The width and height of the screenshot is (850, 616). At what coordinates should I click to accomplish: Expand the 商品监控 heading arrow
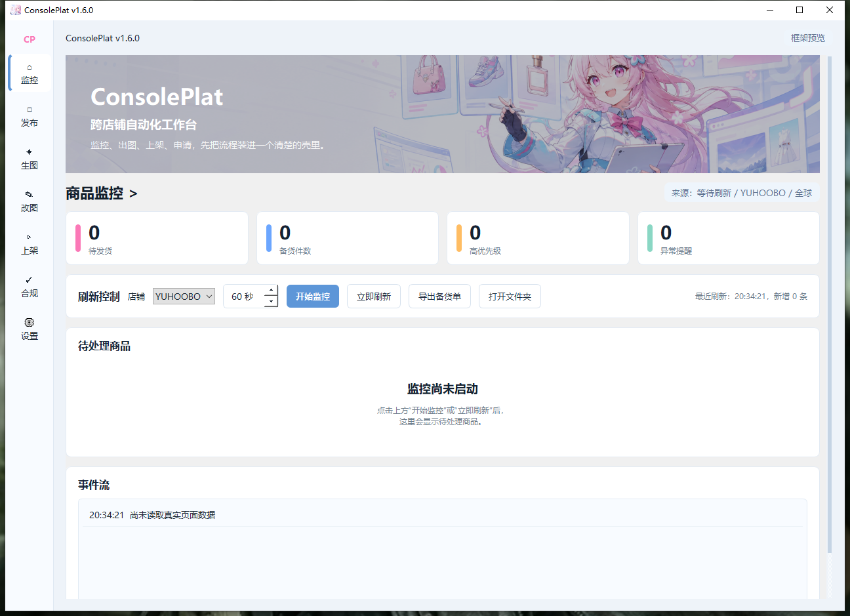pyautogui.click(x=133, y=194)
